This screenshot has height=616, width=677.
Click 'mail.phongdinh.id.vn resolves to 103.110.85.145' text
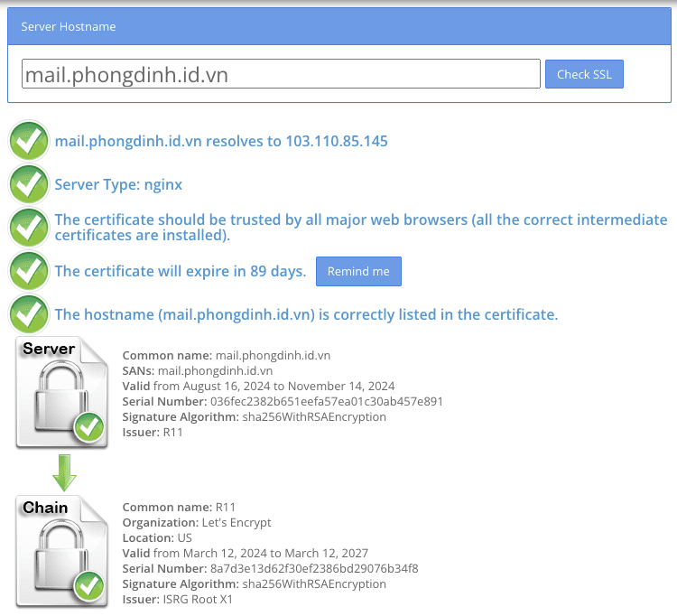tap(221, 141)
